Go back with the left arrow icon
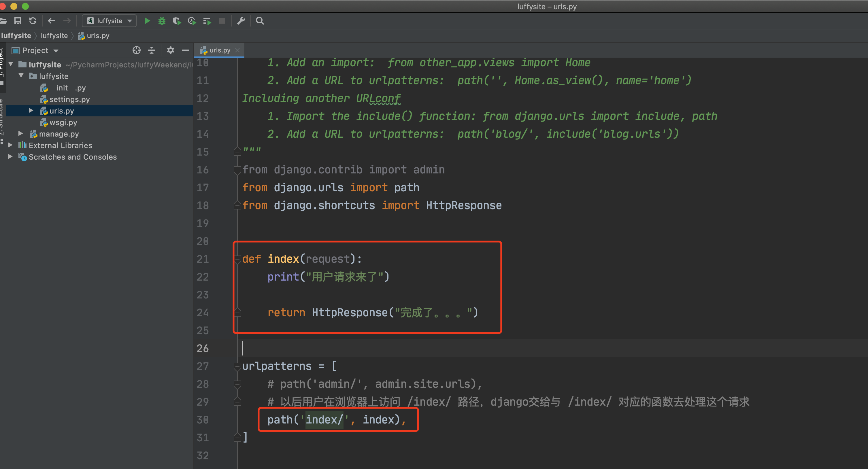Screen dimensions: 868x469 52,21
